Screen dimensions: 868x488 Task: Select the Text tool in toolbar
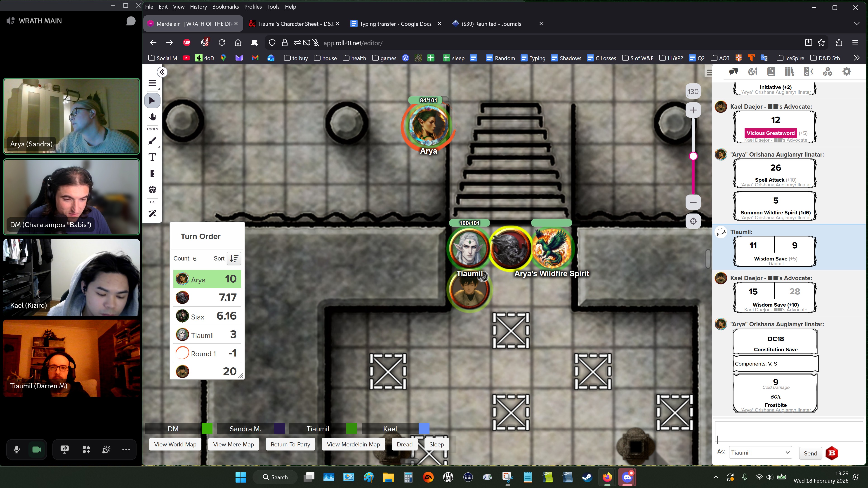(152, 157)
